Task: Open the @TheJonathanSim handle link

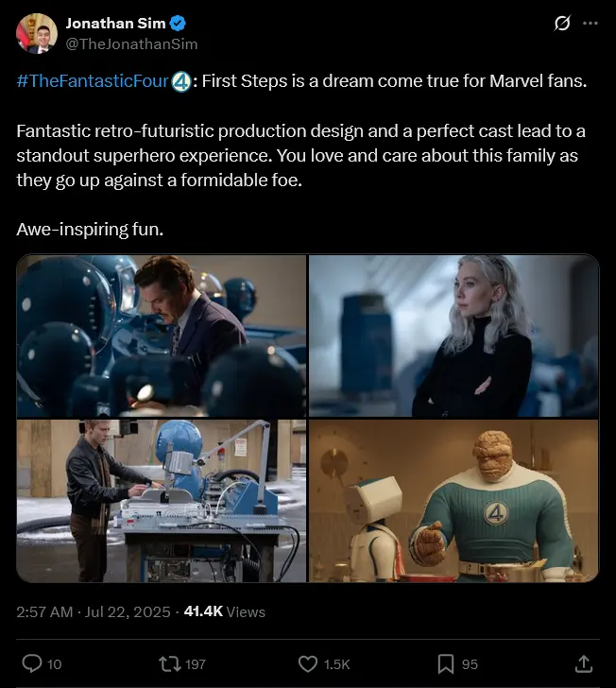Action: coord(131,43)
